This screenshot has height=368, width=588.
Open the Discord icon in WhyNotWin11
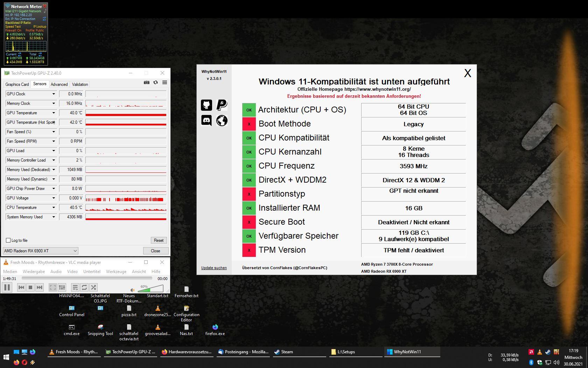click(x=206, y=120)
